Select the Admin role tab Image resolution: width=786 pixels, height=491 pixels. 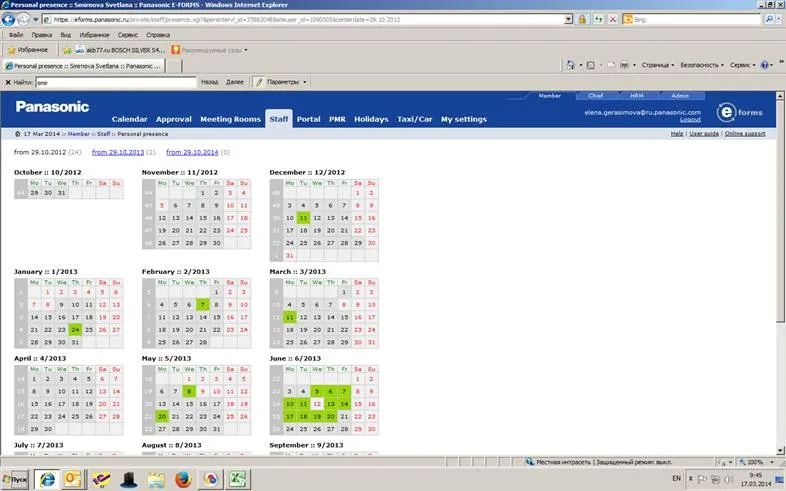[680, 96]
